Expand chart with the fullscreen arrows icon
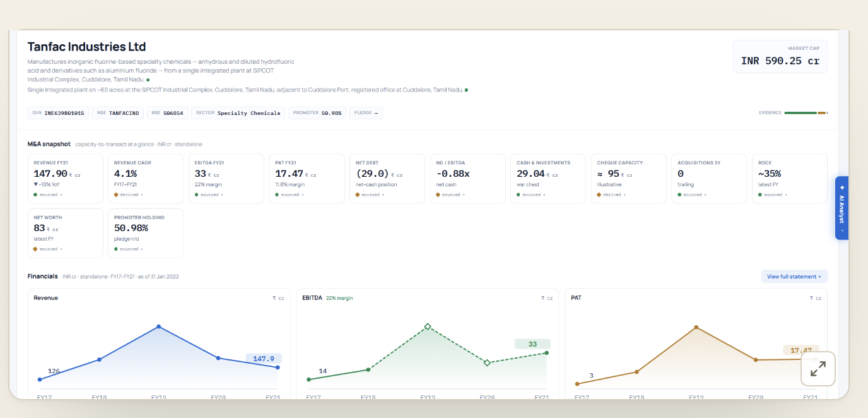Screen dimensions: 868x418 818,369
